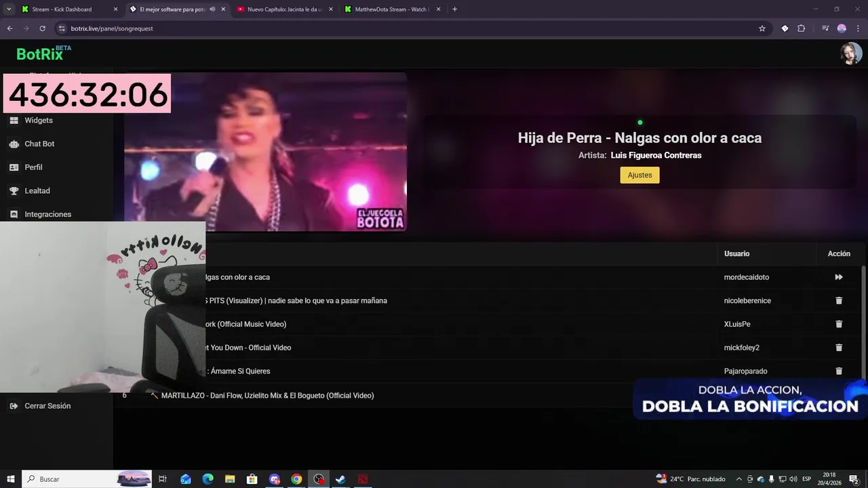Screen dimensions: 868x488
Task: Click the Usuario column header
Action: (x=736, y=253)
